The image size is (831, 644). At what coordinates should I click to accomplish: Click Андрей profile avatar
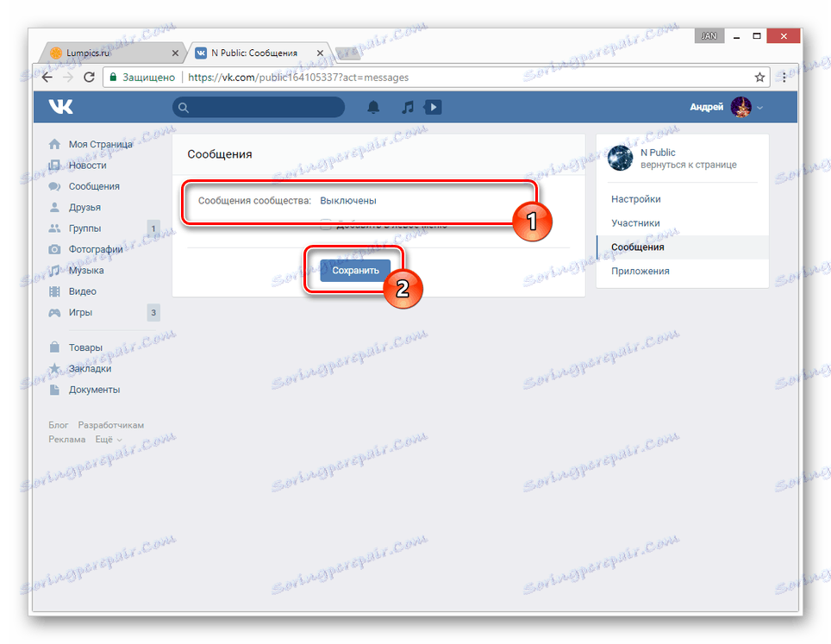point(740,107)
